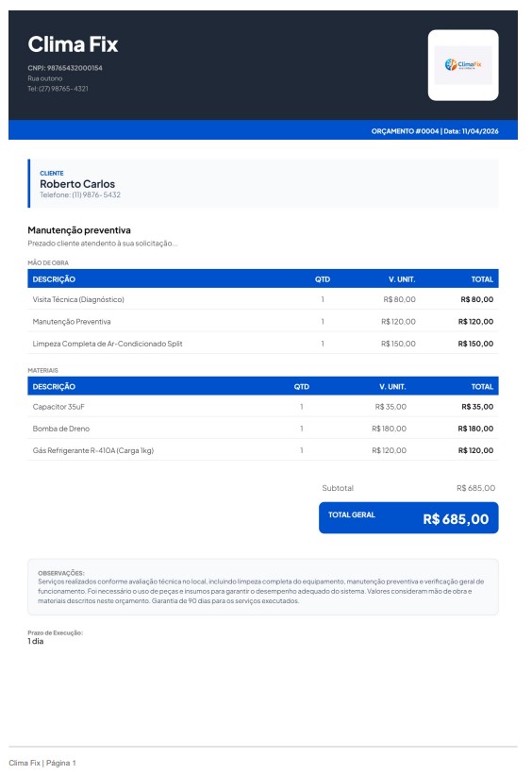Image resolution: width=532 pixels, height=775 pixels.
Task: Click Gás Refrigerante R-410A (Carga 1kg) row
Action: pyautogui.click(x=263, y=450)
